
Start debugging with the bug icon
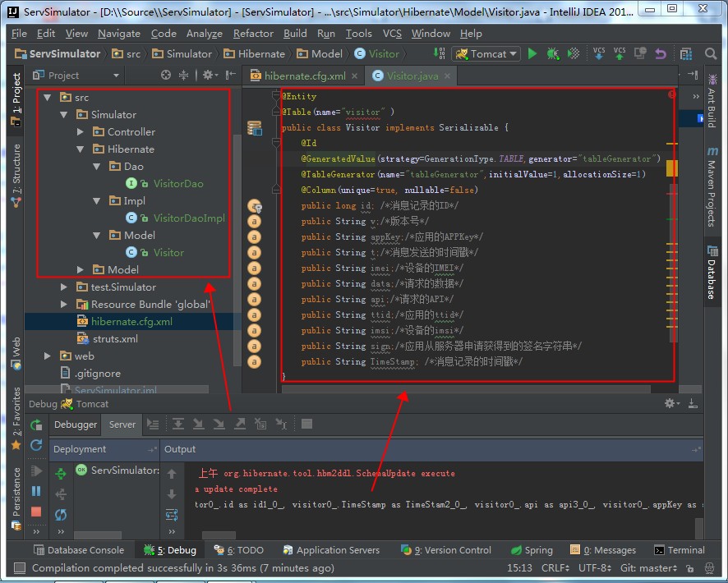pyautogui.click(x=552, y=54)
